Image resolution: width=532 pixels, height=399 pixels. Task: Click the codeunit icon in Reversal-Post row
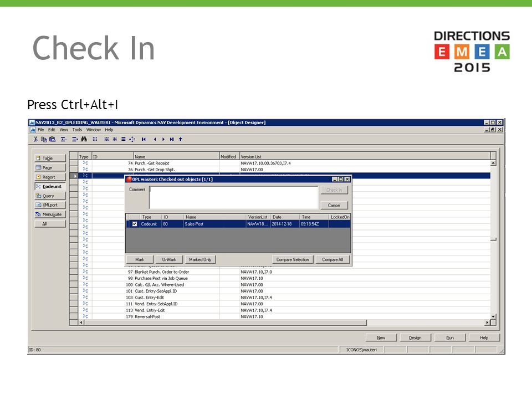click(x=85, y=316)
